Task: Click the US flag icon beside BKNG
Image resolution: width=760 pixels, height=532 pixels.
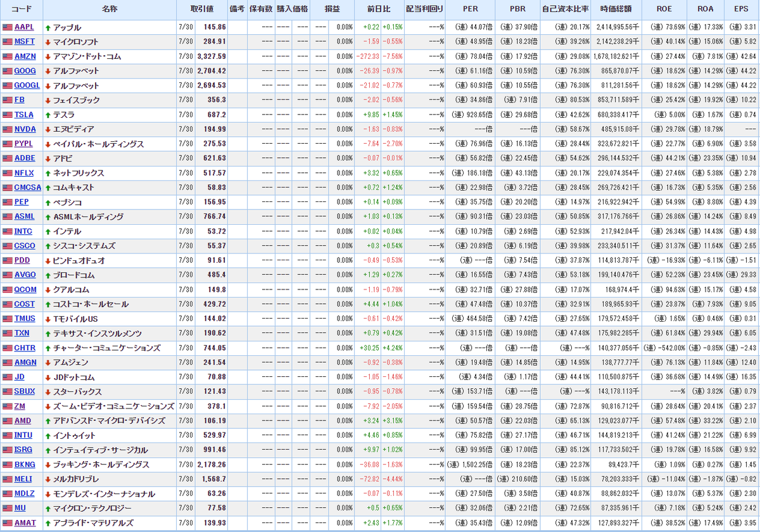Action: pyautogui.click(x=7, y=464)
